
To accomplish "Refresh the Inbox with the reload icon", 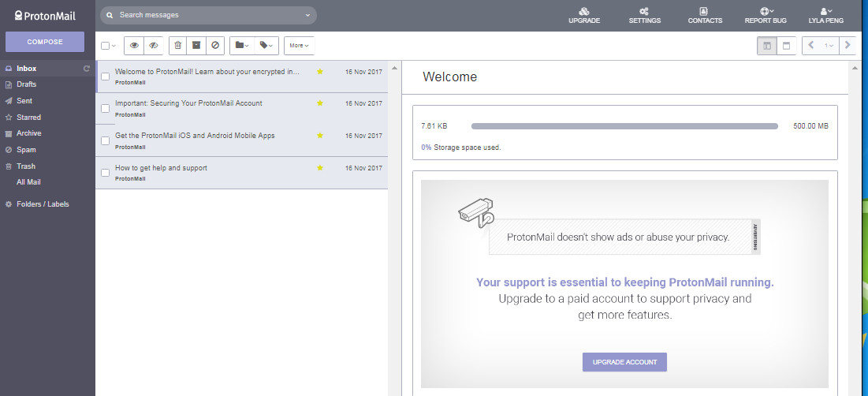I will [x=87, y=69].
